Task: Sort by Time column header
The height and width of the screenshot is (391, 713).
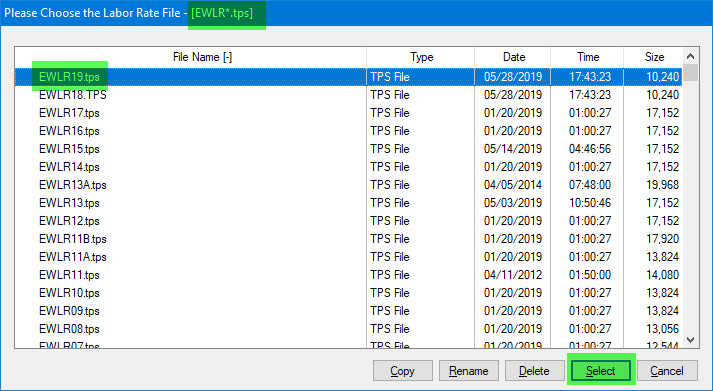Action: coord(587,57)
